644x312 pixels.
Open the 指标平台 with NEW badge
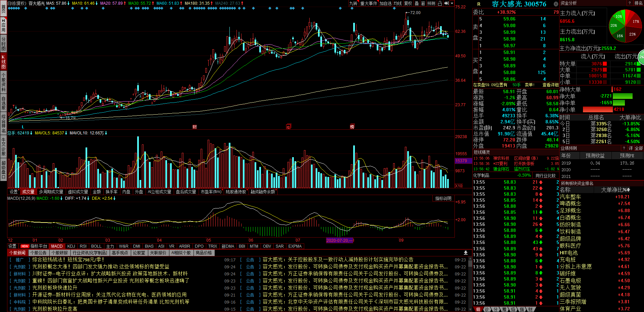[34, 246]
